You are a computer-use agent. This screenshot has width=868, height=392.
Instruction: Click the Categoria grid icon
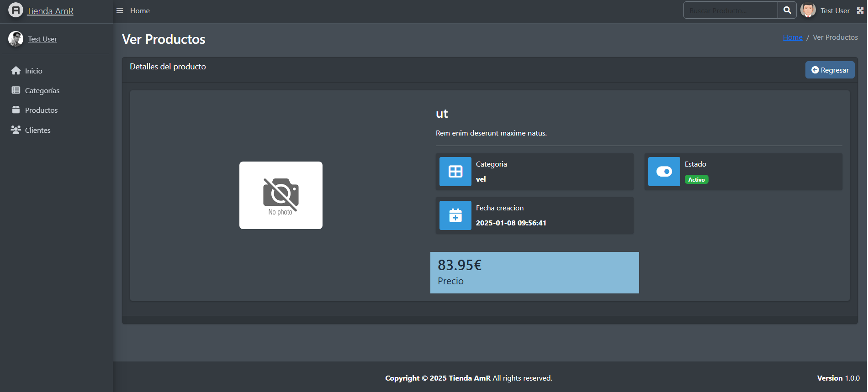pos(455,172)
